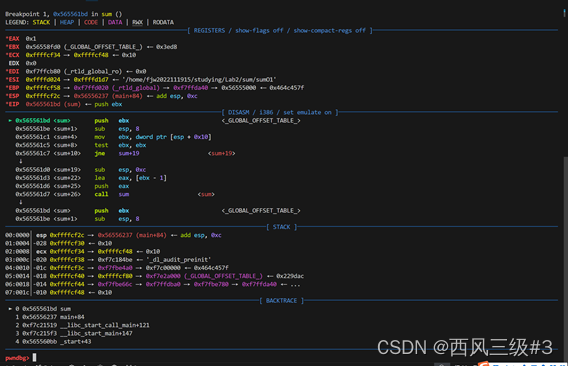Image resolution: width=569 pixels, height=367 pixels.
Task: Select the EBP register name
Action: [x=13, y=88]
